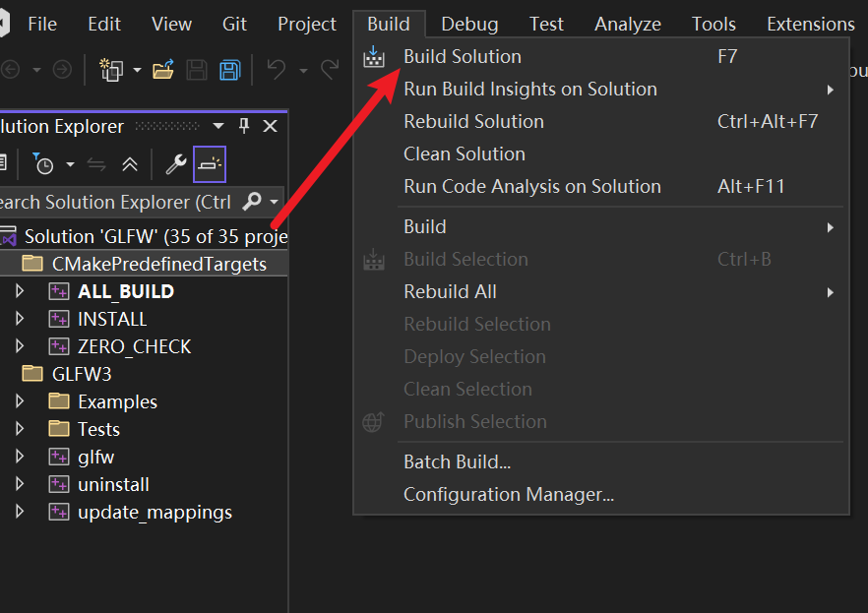The height and width of the screenshot is (613, 868).
Task: Click the Tests folder icon
Action: 59,428
